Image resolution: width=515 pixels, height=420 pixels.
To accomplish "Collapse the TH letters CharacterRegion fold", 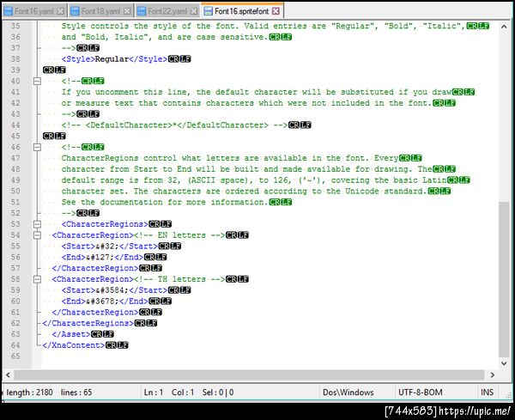I will click(x=37, y=279).
